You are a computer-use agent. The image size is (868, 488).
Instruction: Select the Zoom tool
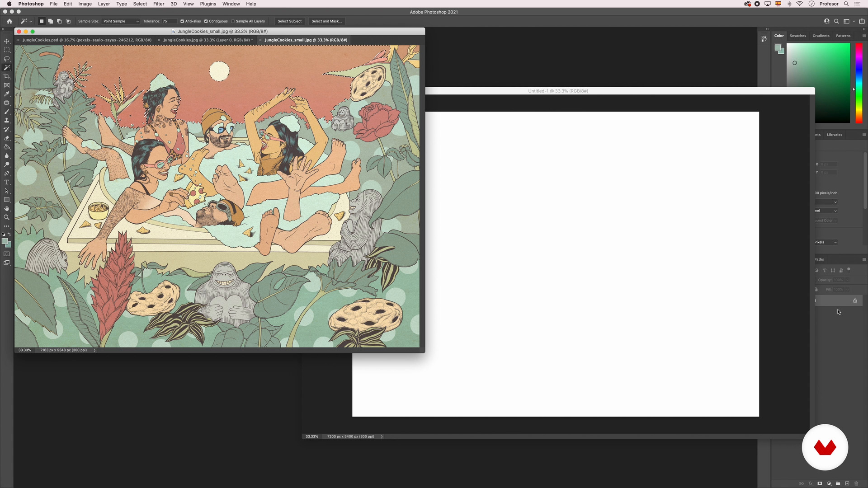pos(7,217)
